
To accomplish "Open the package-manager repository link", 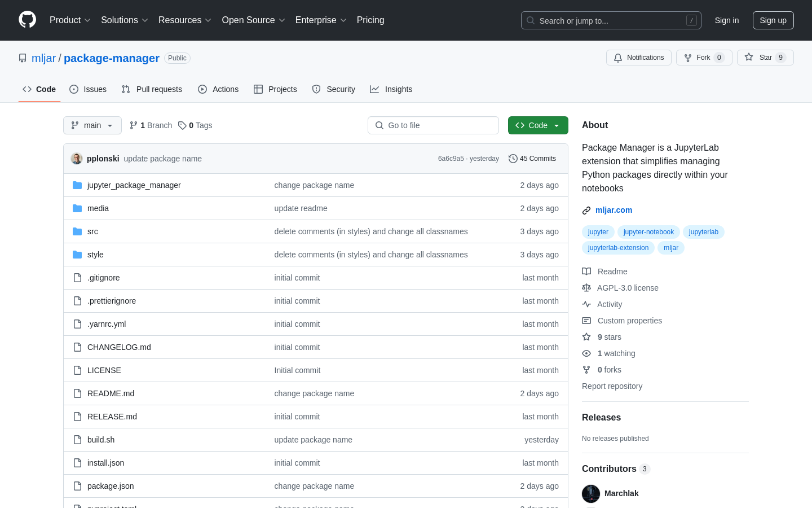I will (112, 58).
